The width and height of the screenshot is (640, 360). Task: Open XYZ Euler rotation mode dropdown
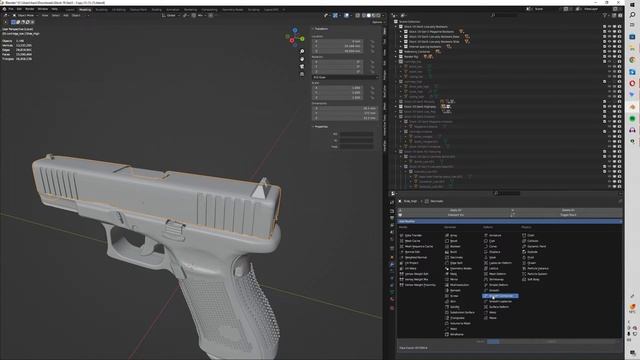pos(345,77)
